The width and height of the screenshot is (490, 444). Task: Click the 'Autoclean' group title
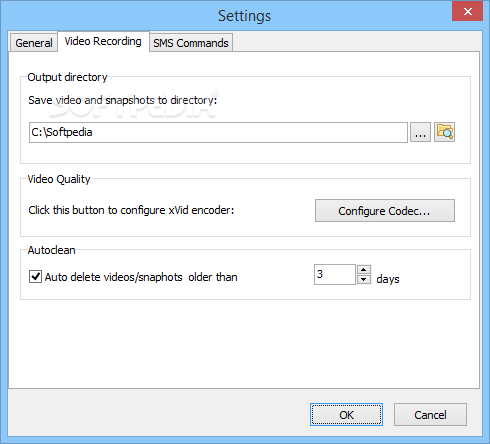51,250
